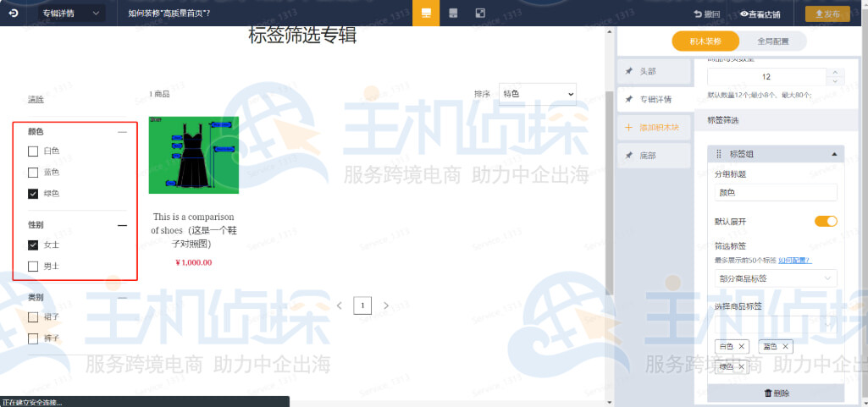The width and height of the screenshot is (868, 407).
Task: Check the 白色 color filter
Action: coord(33,151)
